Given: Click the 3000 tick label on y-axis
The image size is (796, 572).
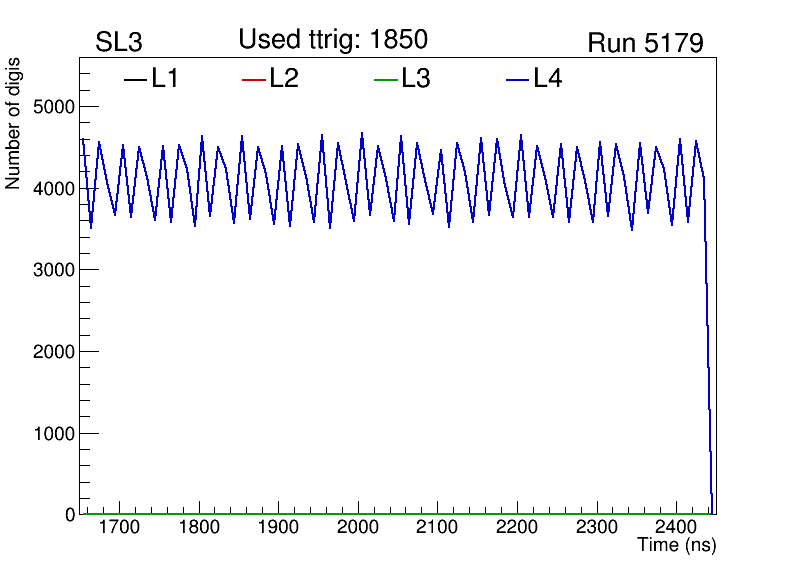Looking at the screenshot, I should tap(55, 270).
